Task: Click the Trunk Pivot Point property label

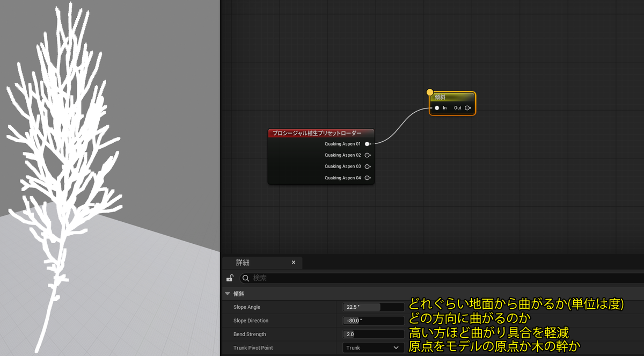Action: [x=253, y=348]
